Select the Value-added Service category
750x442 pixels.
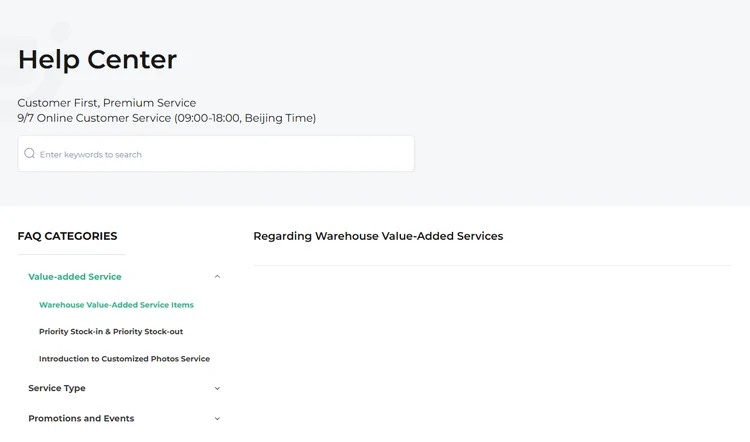pos(75,276)
